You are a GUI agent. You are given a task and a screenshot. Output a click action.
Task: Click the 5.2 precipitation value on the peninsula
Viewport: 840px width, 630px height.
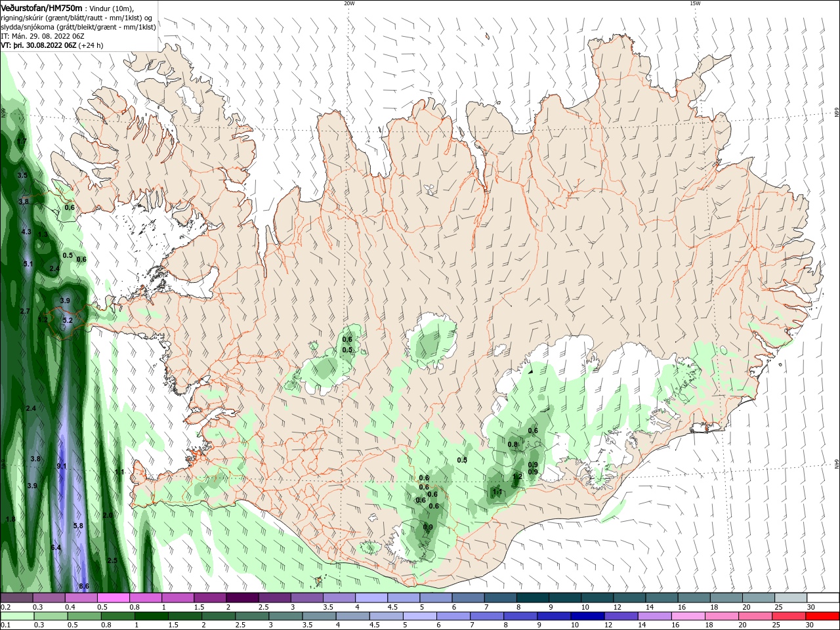point(68,320)
